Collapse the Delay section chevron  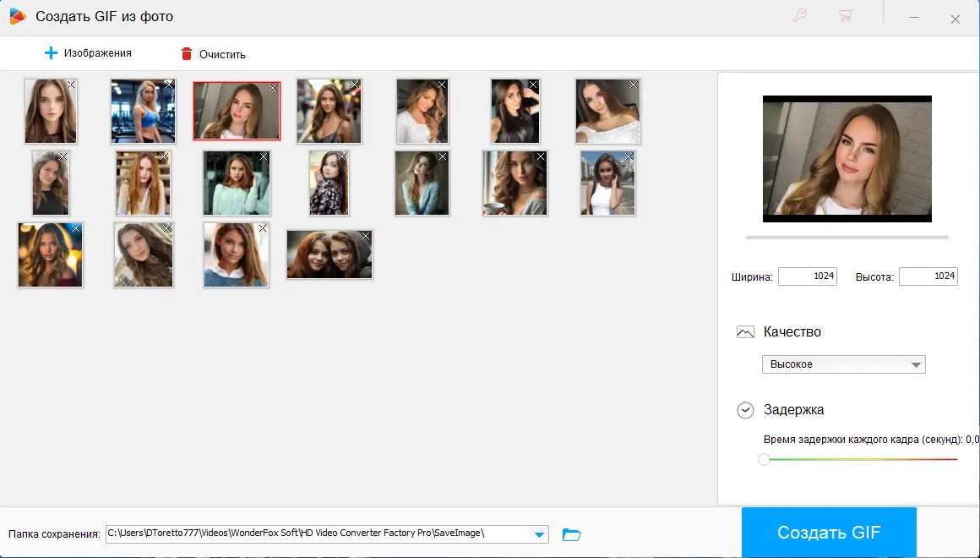tap(745, 410)
